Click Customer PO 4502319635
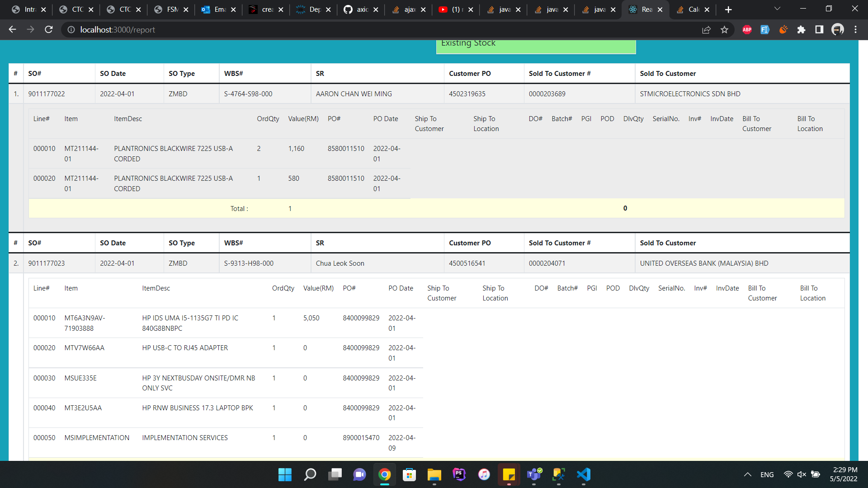The height and width of the screenshot is (488, 868). [x=467, y=94]
